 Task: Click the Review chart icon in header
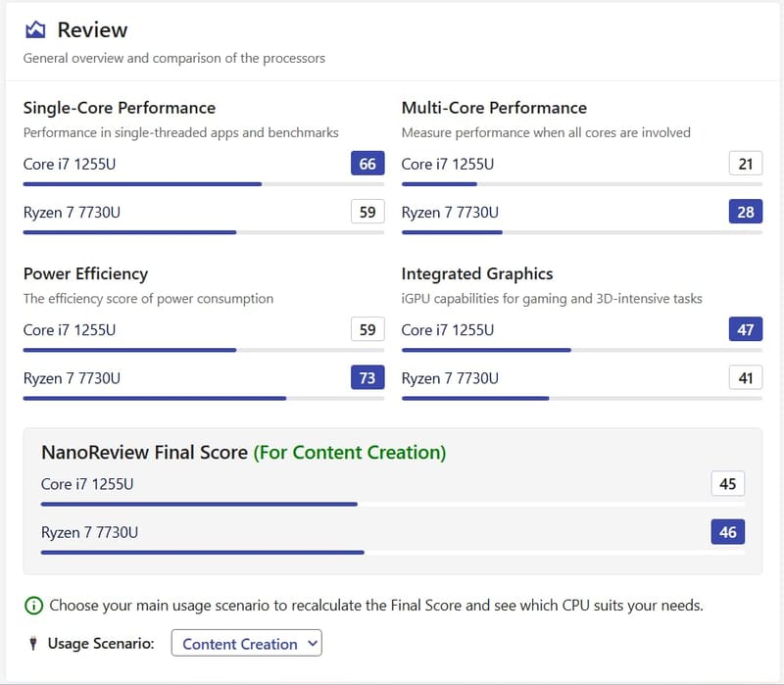tap(35, 30)
